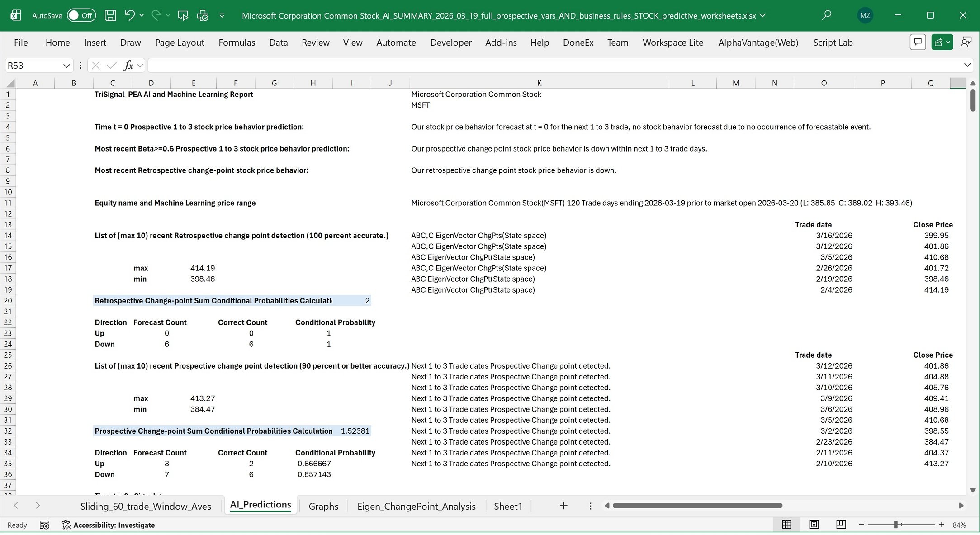Click the 0.857143 probability cell
Screen dimensions: 980x535
(x=314, y=474)
